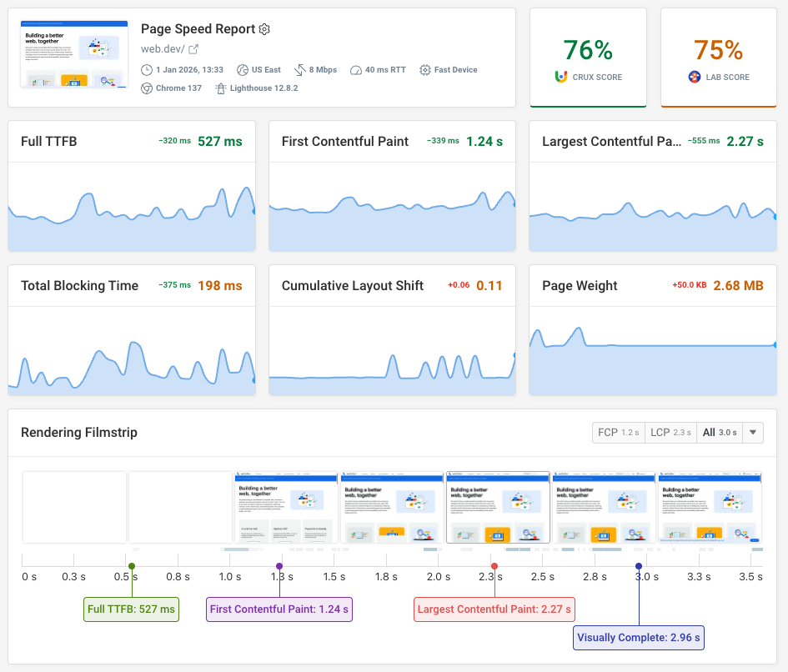Open the web.dev/ link
The image size is (788, 672).
point(160,48)
